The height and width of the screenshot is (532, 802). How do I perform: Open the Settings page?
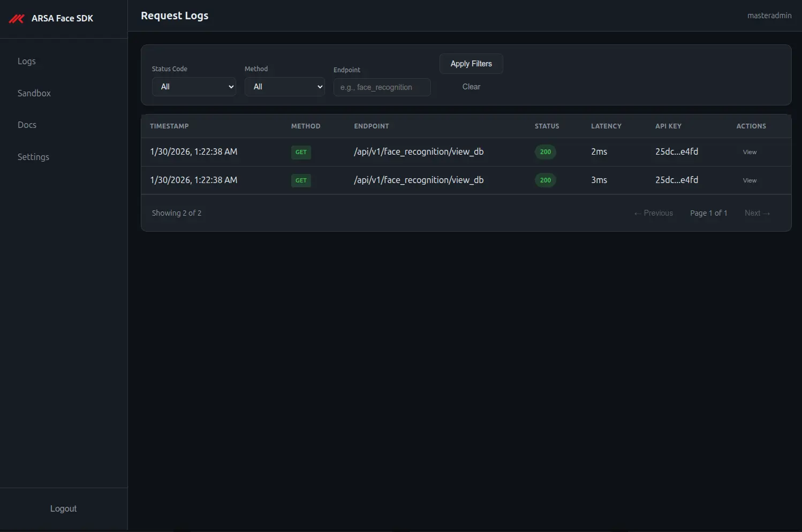coord(33,156)
